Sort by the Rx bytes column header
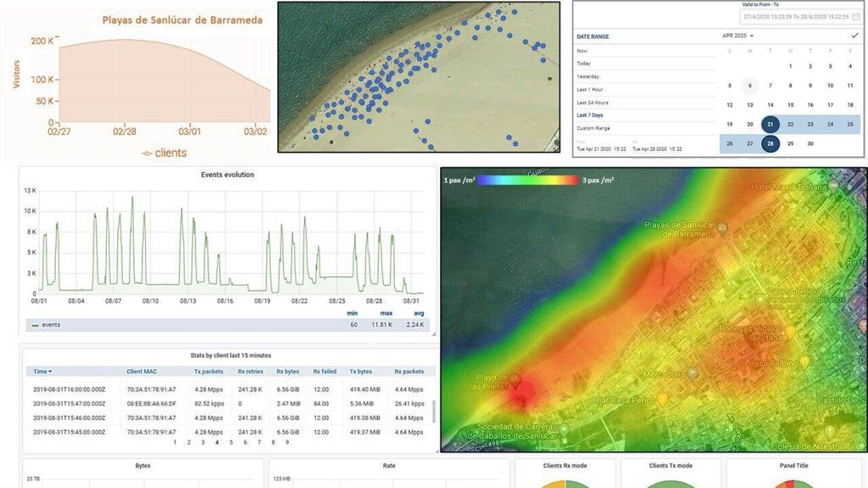 (x=288, y=372)
